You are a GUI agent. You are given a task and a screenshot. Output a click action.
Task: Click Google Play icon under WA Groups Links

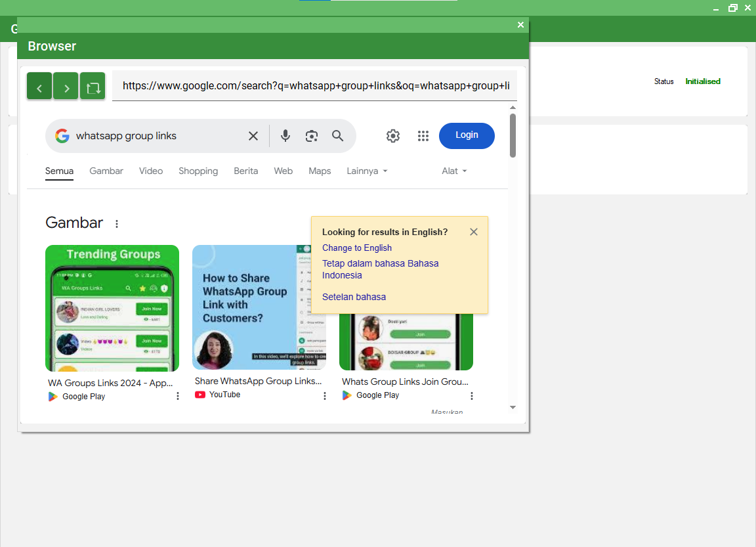coord(53,397)
